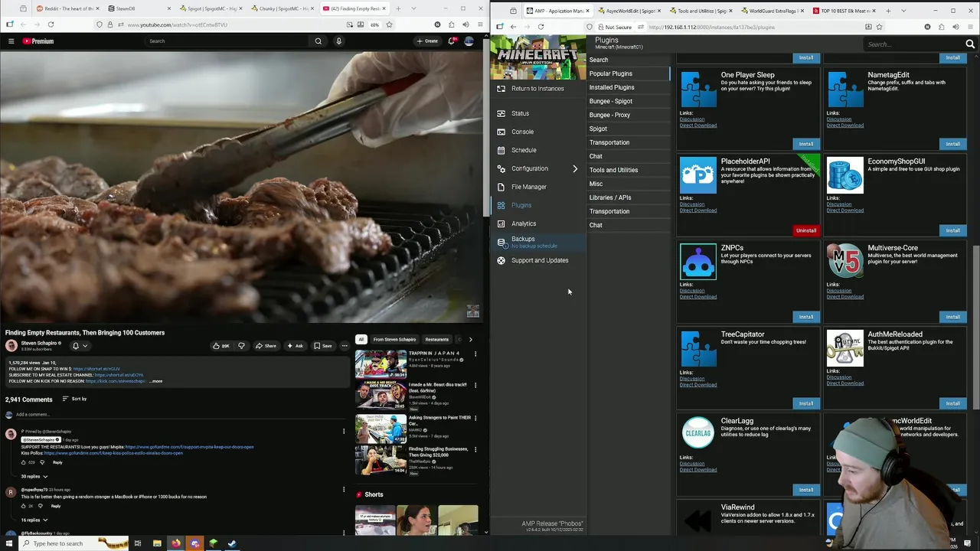Screen dimensions: 980x551
Task: Open the YouTube hamburger guide menu
Action: [x=11, y=41]
